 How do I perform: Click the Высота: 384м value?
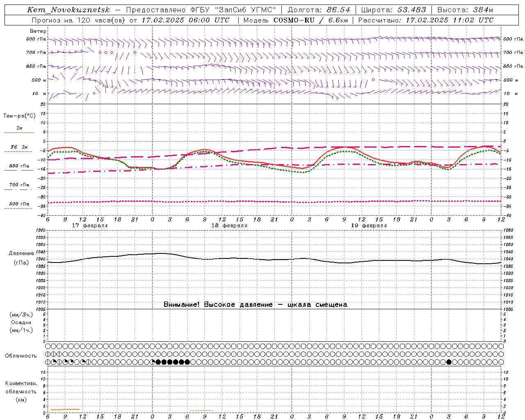click(x=465, y=10)
